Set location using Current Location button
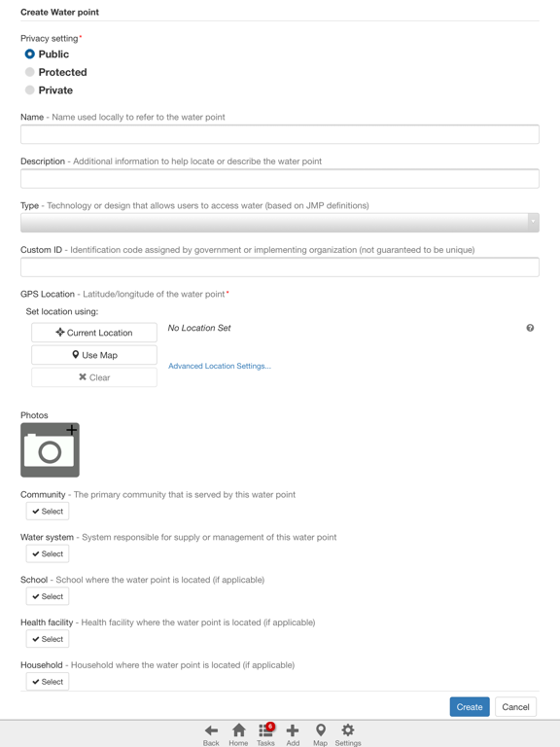Screen dimensions: 560x747 tap(94, 333)
